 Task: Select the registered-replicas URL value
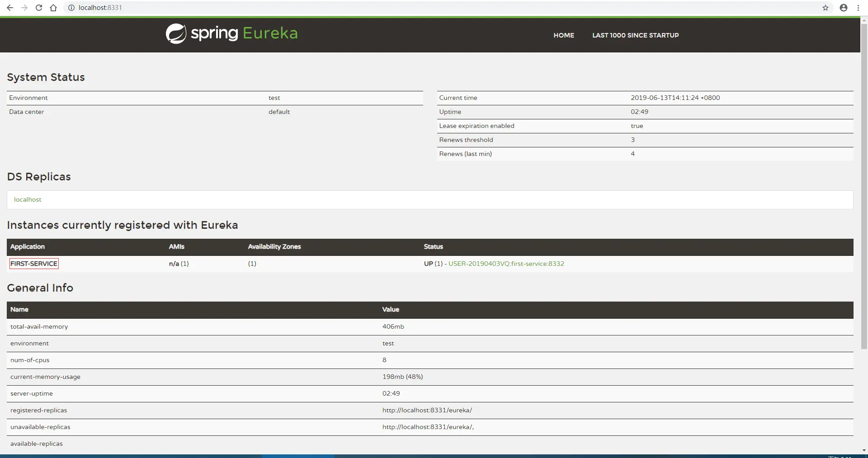point(427,410)
